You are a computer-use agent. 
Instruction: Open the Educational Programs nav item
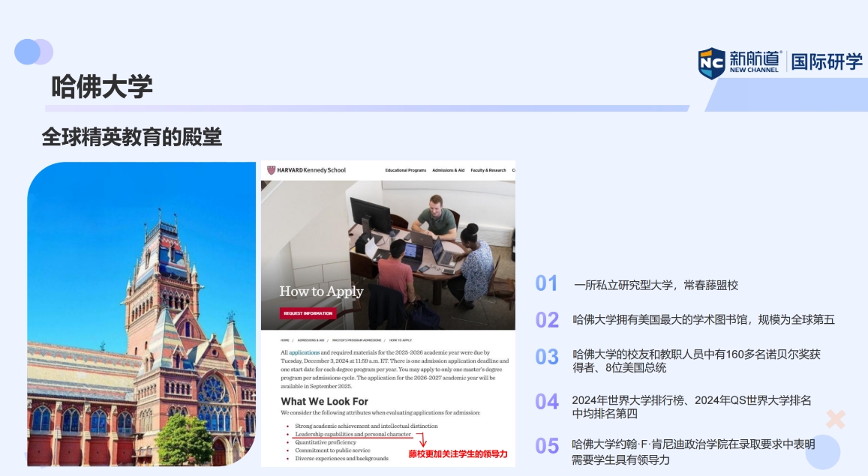click(x=406, y=170)
